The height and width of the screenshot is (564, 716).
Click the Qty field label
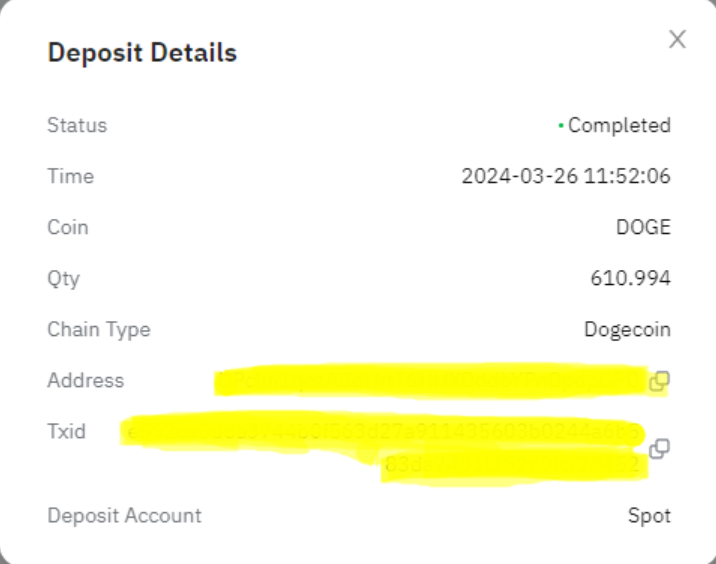[64, 278]
